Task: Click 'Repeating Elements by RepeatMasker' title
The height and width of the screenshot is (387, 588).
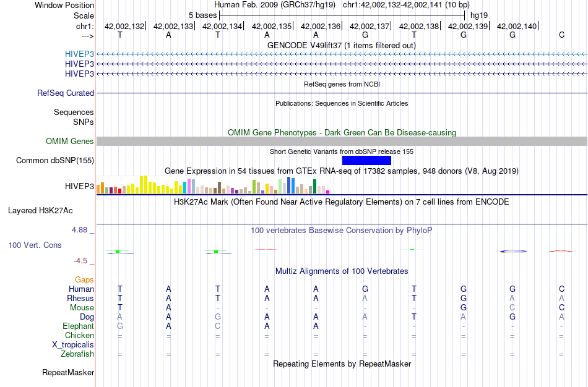Action: coord(342,364)
